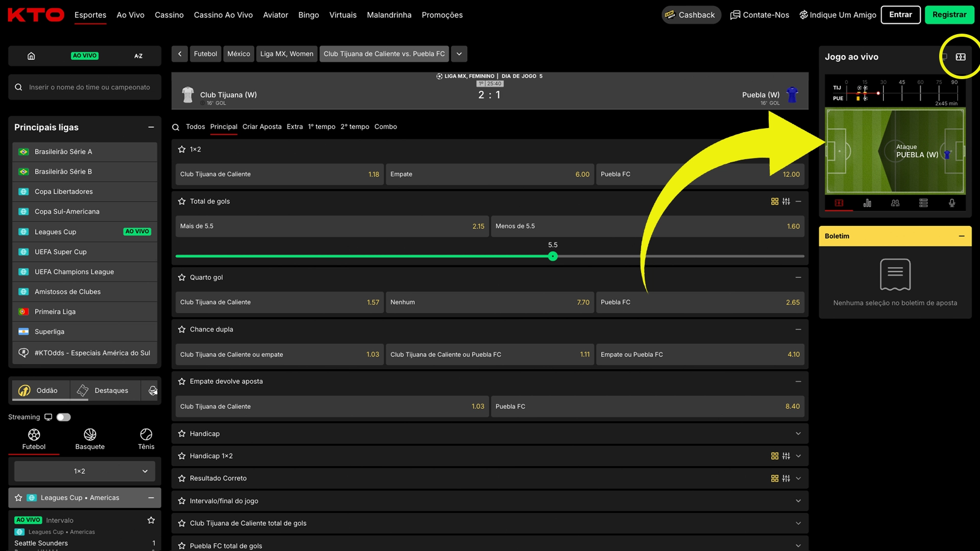The height and width of the screenshot is (551, 980).
Task: Collapse the Principais ligas panel
Action: (x=151, y=128)
